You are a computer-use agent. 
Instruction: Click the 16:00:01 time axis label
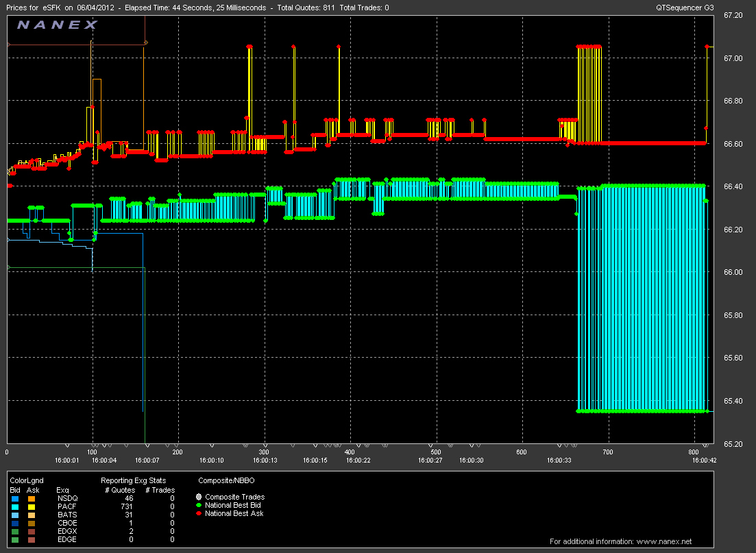66,460
